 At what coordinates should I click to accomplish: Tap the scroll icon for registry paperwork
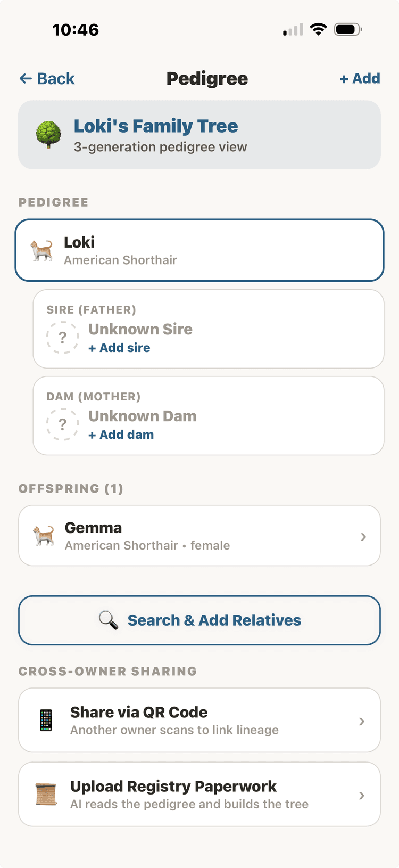pos(46,795)
